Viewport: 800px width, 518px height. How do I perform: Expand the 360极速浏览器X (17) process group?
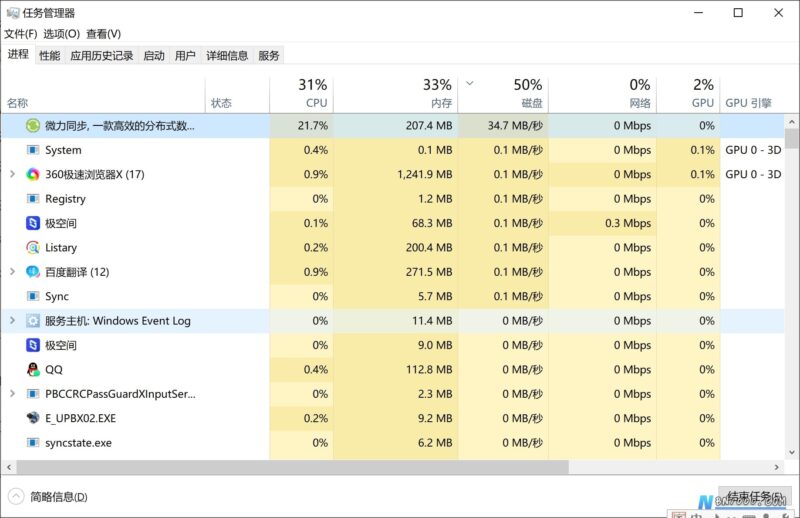coord(13,175)
